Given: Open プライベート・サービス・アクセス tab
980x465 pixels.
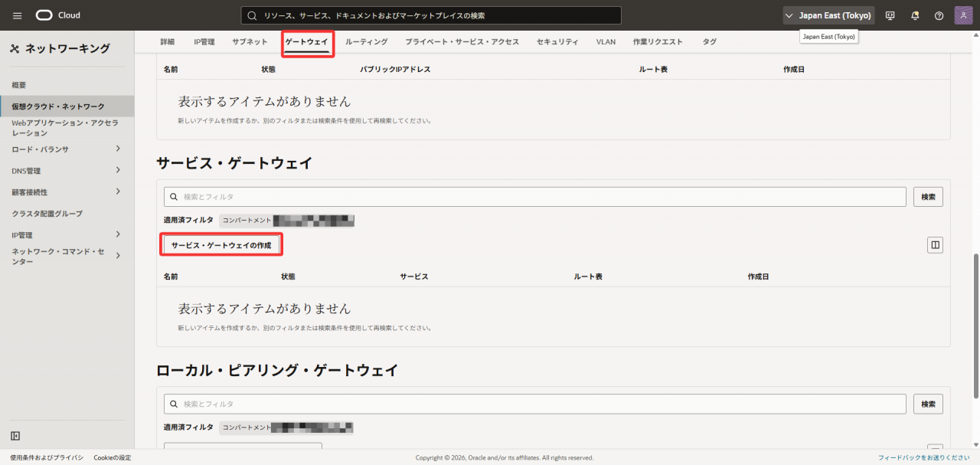Looking at the screenshot, I should click(462, 41).
